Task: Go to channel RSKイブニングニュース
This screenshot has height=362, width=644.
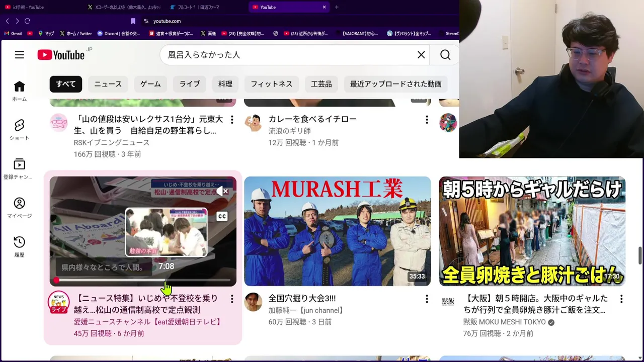Action: [112, 143]
